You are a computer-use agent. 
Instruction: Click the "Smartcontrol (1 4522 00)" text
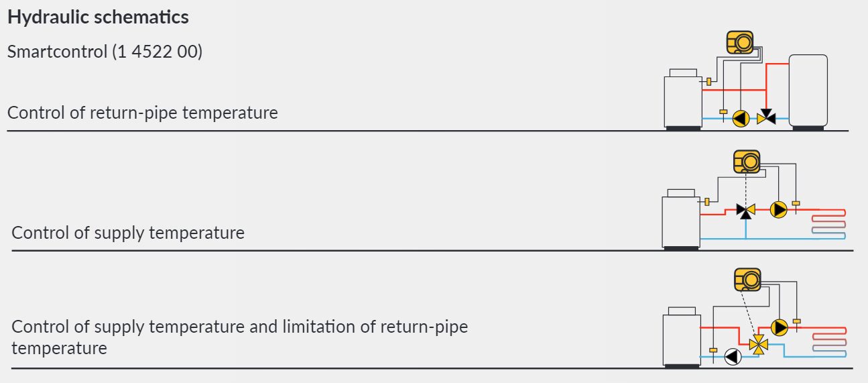105,52
